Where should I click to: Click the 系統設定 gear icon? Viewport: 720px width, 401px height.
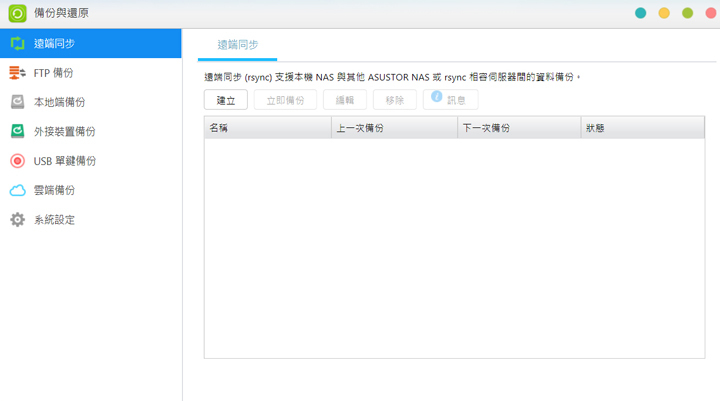(x=17, y=220)
